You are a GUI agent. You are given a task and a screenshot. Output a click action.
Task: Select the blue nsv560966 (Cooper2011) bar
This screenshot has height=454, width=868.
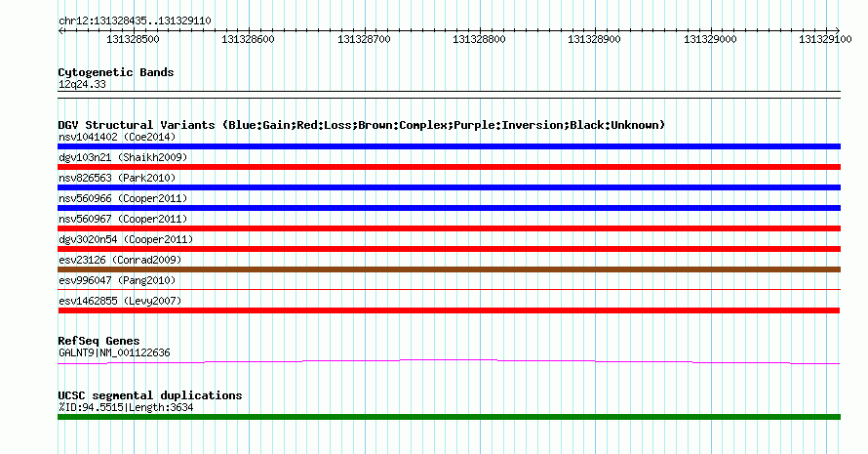point(449,208)
